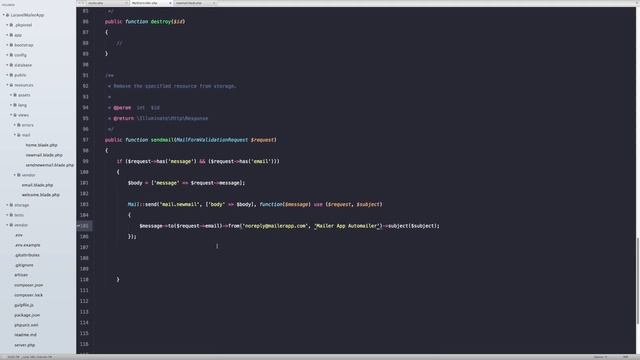Open readme.md in the sidebar
The height and width of the screenshot is (360, 640).
(25, 335)
